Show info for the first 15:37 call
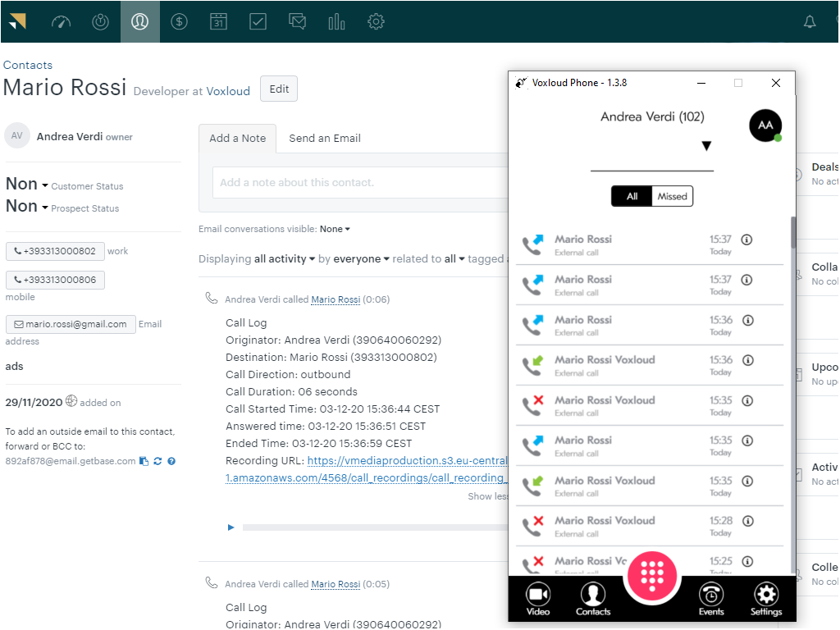This screenshot has width=840, height=630. pos(746,240)
